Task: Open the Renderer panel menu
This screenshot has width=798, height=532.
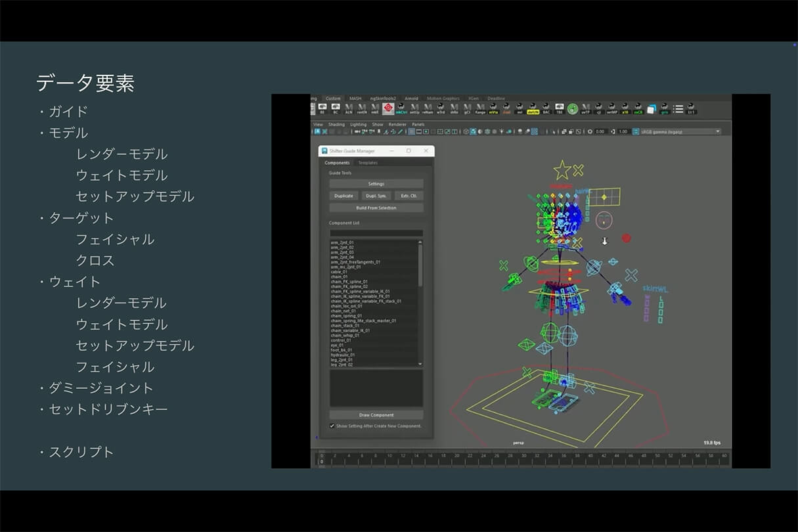Action: coord(397,124)
